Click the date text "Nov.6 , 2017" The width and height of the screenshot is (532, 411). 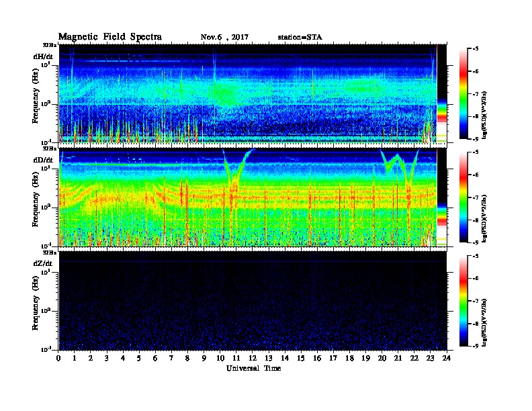pos(224,38)
